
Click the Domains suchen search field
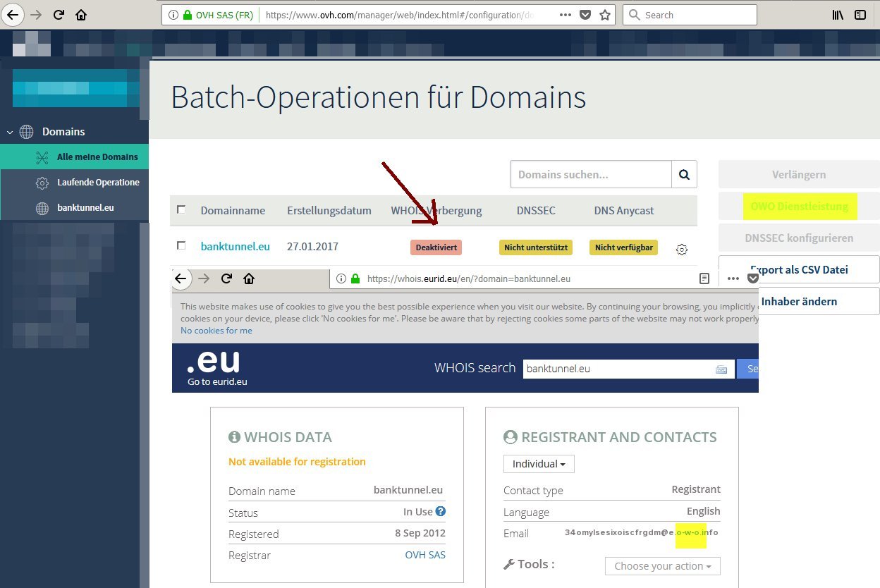coord(590,174)
